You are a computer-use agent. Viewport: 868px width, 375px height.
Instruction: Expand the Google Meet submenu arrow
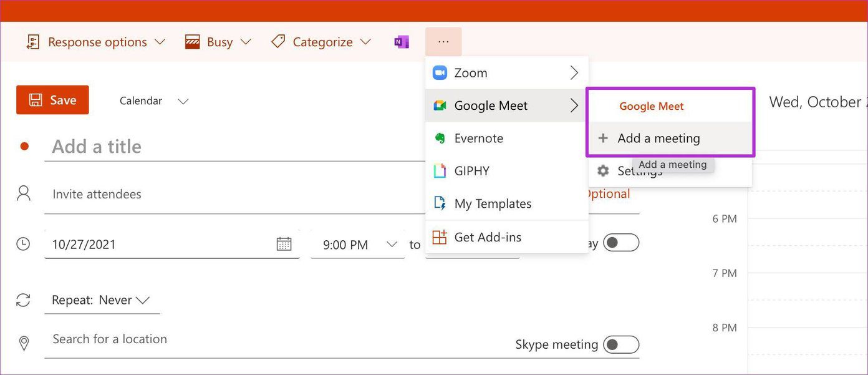pos(574,106)
